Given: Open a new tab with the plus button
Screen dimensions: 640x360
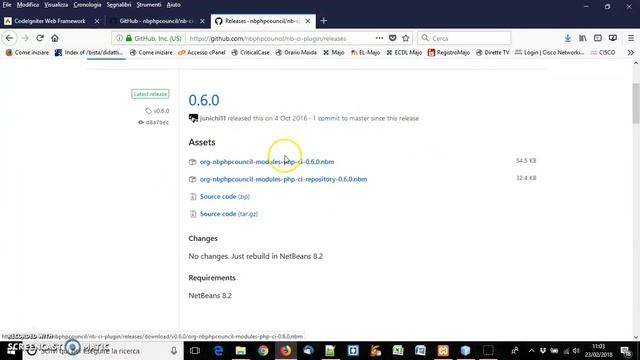Looking at the screenshot, I should (x=324, y=21).
